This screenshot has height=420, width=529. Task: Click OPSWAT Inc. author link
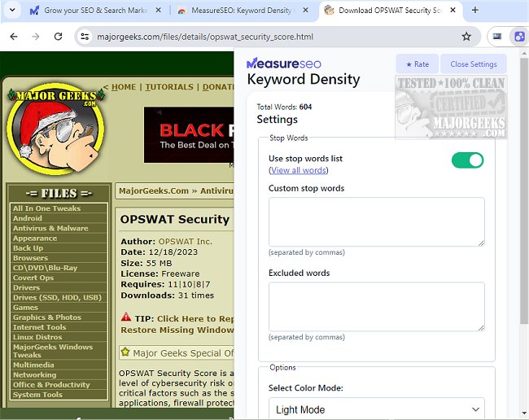pyautogui.click(x=186, y=242)
